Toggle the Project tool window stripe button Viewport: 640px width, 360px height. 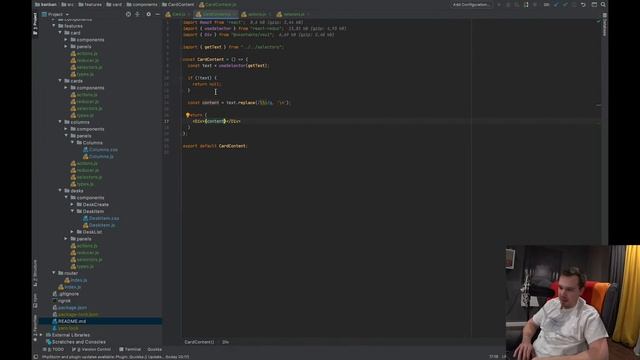(x=36, y=24)
